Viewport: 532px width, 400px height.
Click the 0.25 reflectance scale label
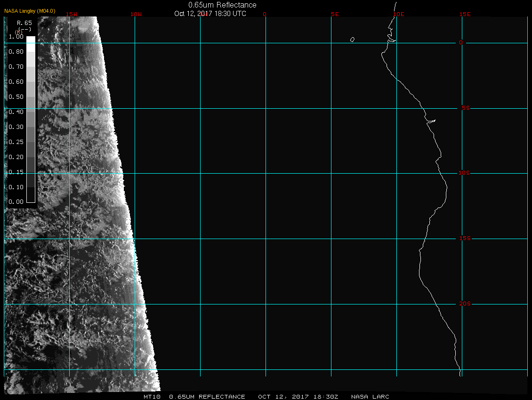click(x=16, y=142)
